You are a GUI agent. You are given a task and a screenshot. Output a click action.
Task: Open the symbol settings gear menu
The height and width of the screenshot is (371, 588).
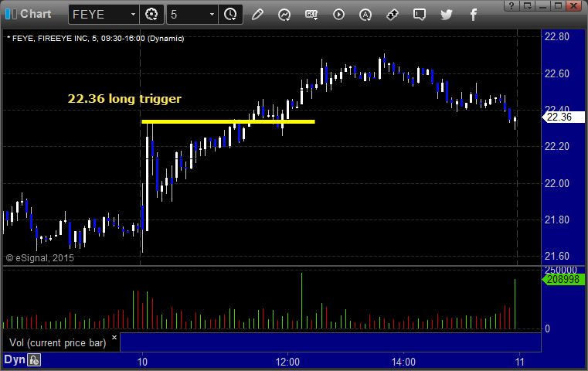[151, 15]
